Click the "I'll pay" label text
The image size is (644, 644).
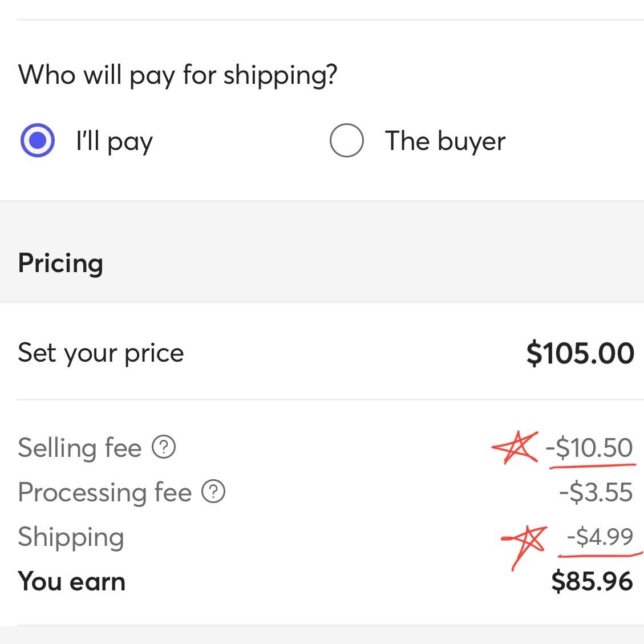point(114,141)
